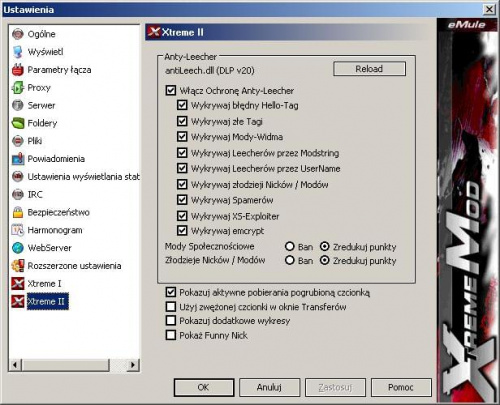
Task: Toggle Wykrywaj Leecherów przez UserName
Action: coord(182,168)
